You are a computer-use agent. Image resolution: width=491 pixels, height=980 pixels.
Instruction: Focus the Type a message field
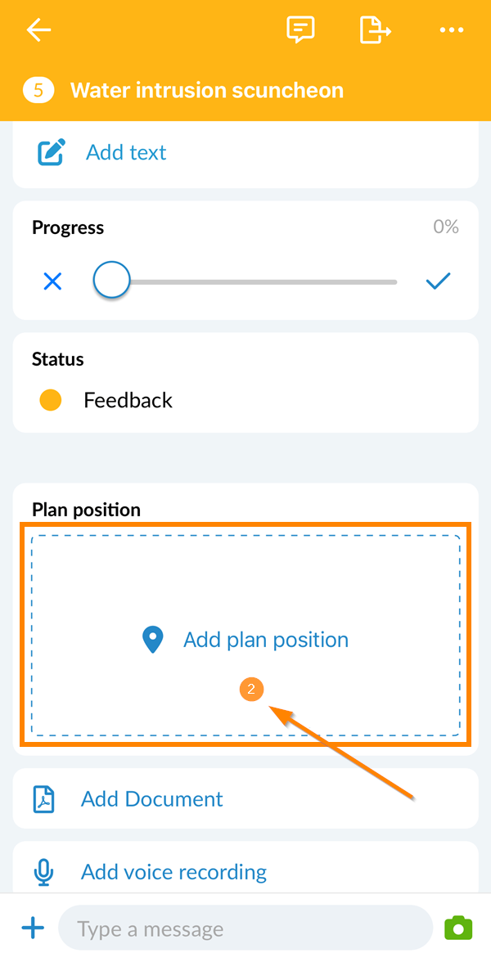click(x=245, y=928)
